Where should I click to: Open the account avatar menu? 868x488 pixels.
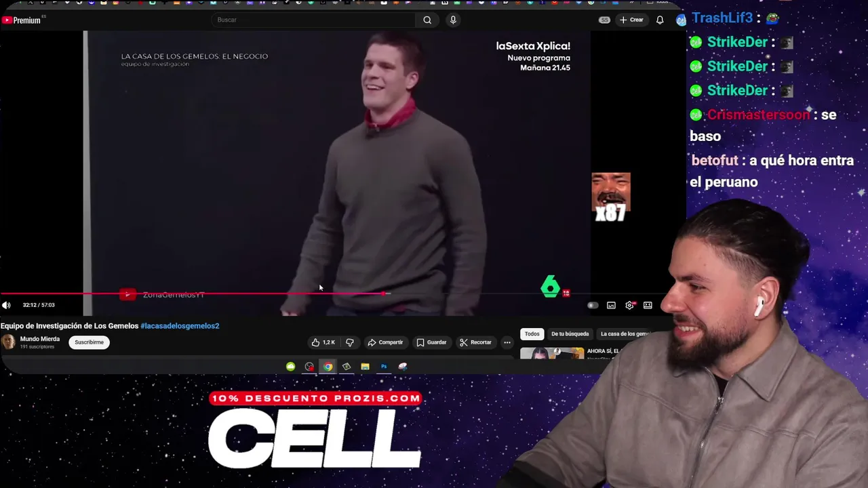680,20
